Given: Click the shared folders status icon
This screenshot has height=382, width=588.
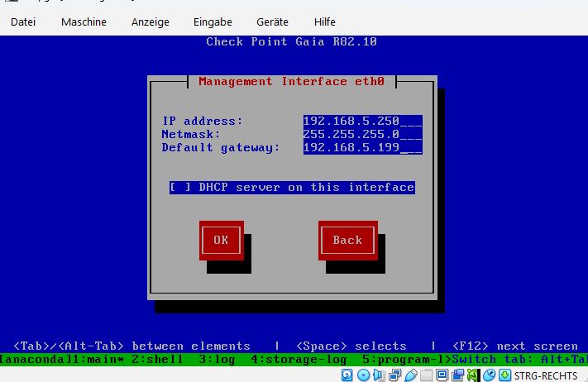Looking at the screenshot, I should 426,375.
